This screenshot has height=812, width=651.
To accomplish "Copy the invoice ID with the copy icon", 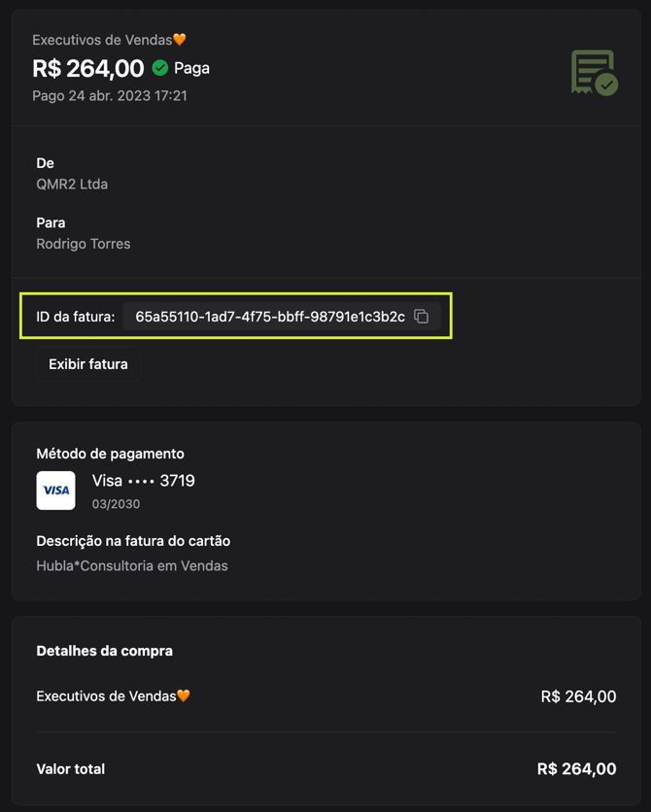I will tap(422, 317).
